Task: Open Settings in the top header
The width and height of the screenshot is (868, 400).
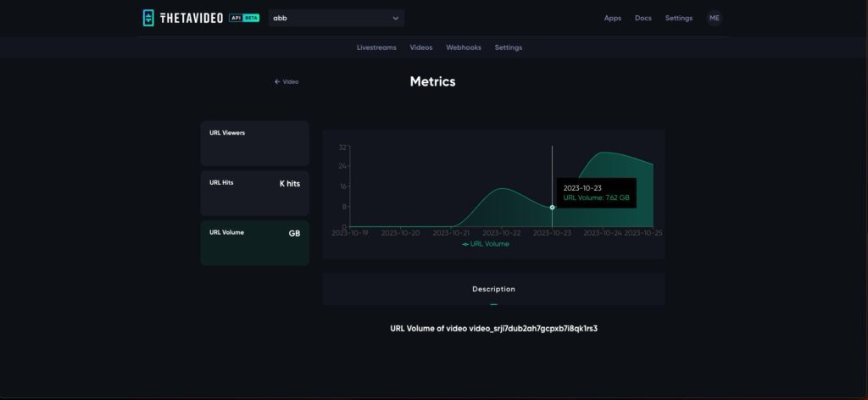Action: [679, 19]
